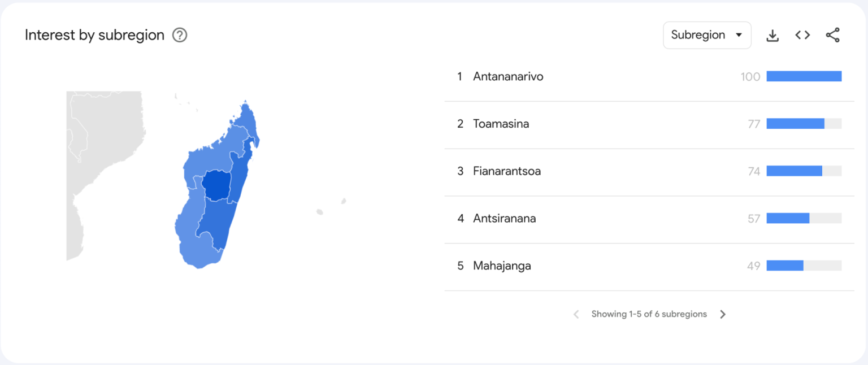Go to next page of subregions
868x365 pixels.
(723, 314)
